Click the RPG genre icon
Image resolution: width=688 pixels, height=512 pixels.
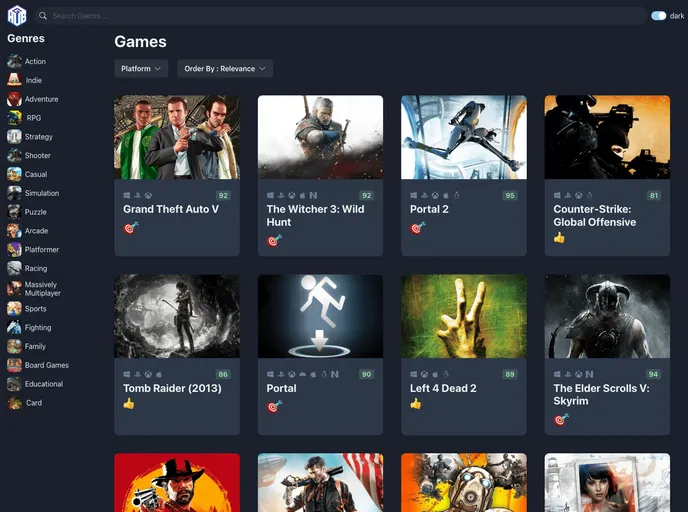pos(14,118)
